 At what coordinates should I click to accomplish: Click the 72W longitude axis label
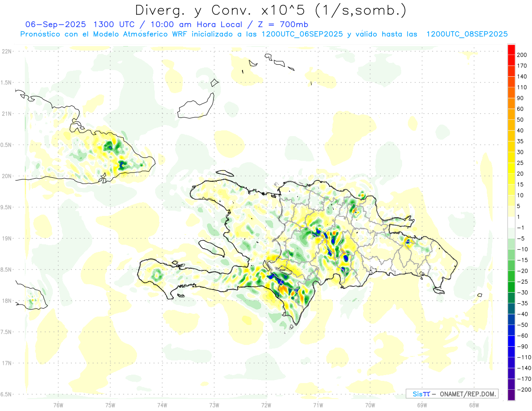(266, 404)
